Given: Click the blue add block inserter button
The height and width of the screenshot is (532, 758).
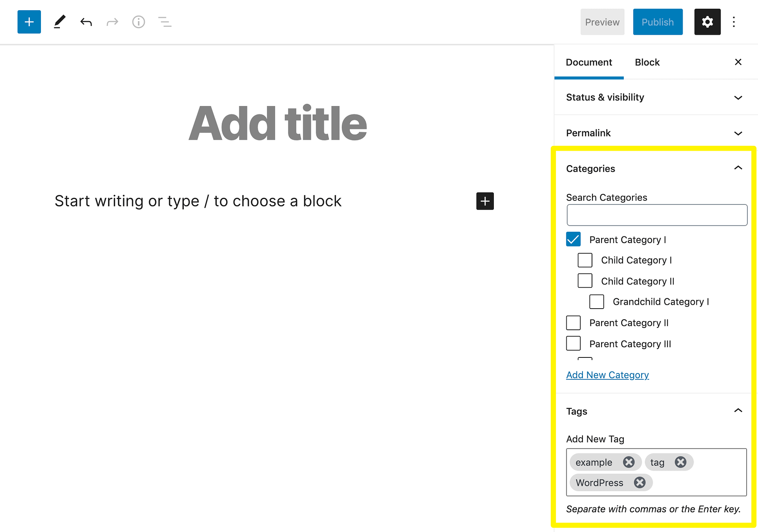Looking at the screenshot, I should (29, 22).
